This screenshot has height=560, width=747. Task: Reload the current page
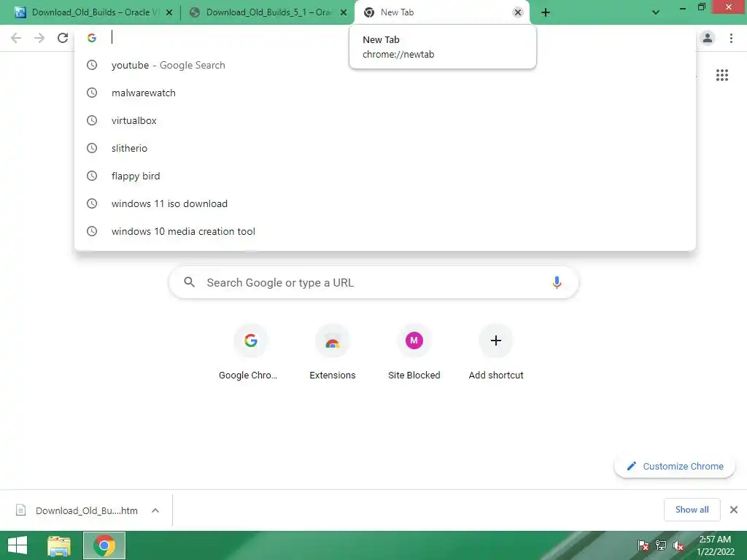click(63, 38)
